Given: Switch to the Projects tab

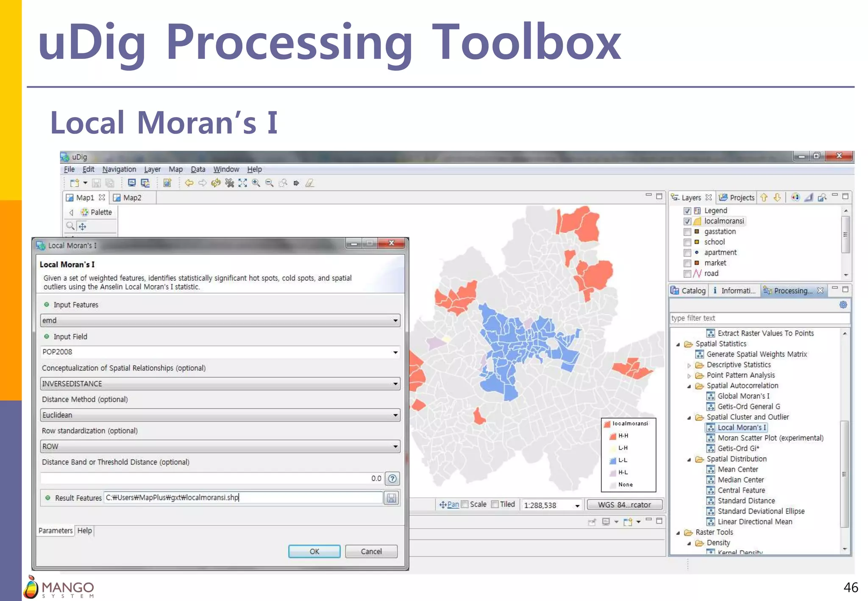Looking at the screenshot, I should (x=737, y=198).
